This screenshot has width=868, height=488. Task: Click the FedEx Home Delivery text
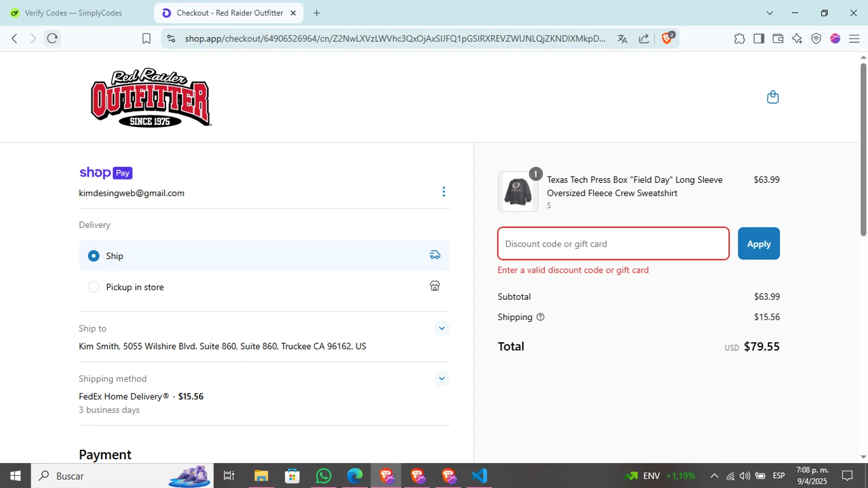point(124,397)
